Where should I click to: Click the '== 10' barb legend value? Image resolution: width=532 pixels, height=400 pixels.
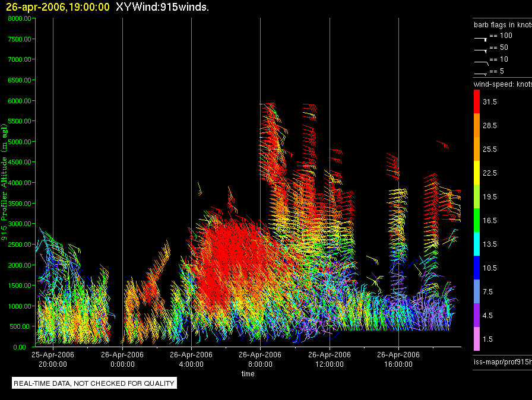point(499,59)
